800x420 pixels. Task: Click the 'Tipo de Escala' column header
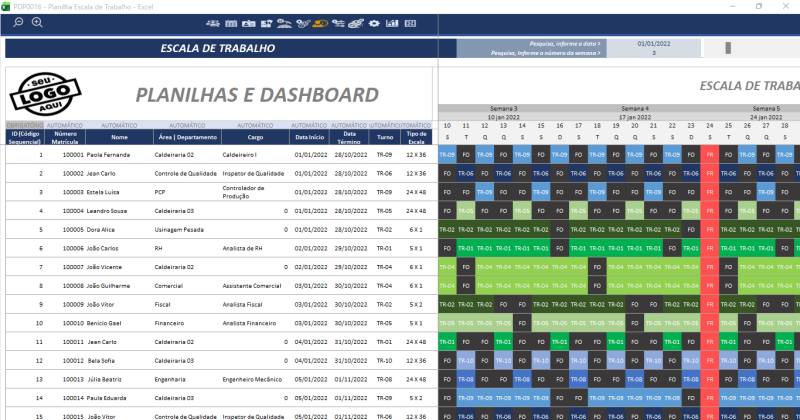[416, 137]
